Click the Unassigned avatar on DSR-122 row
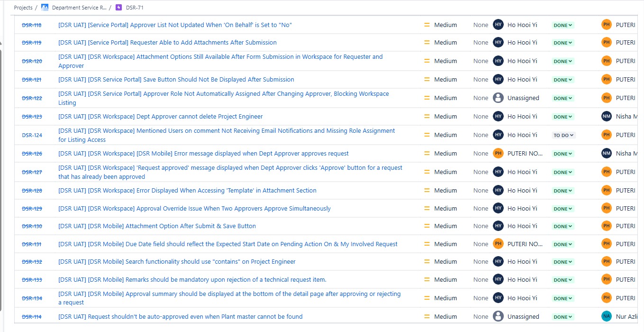This screenshot has height=332, width=644. 498,98
